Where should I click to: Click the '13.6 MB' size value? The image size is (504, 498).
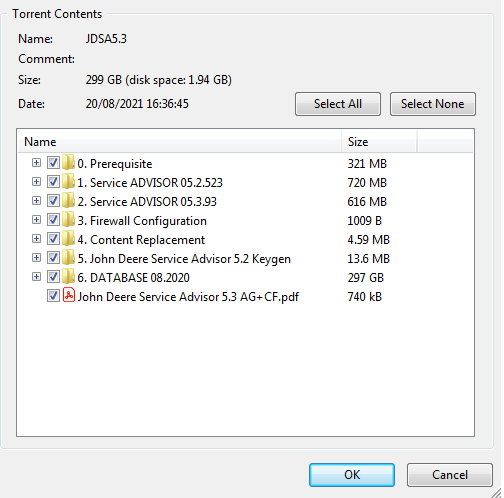(368, 259)
